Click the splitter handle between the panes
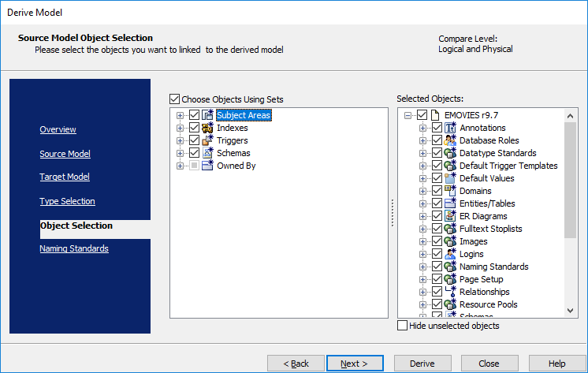Image resolution: width=588 pixels, height=373 pixels. coord(393,213)
